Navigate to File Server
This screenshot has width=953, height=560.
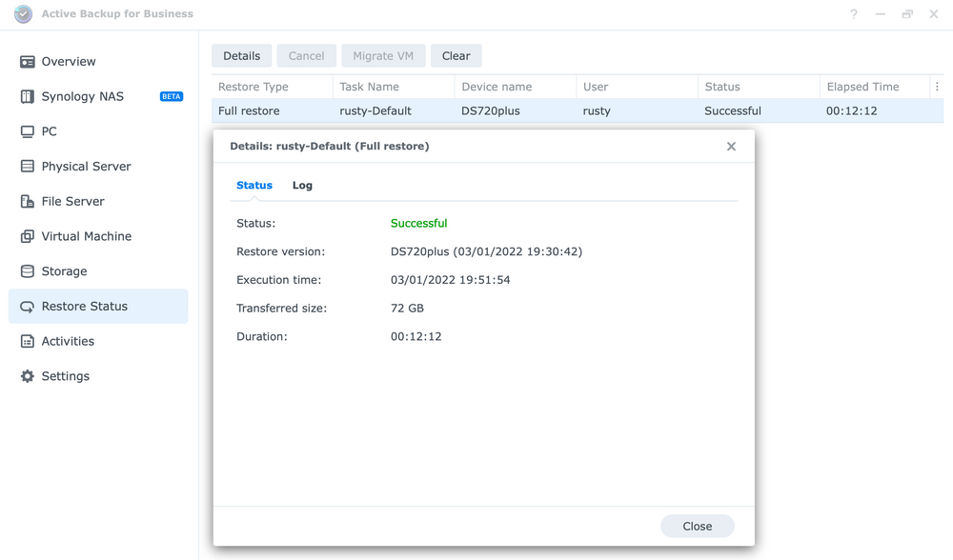(x=98, y=202)
